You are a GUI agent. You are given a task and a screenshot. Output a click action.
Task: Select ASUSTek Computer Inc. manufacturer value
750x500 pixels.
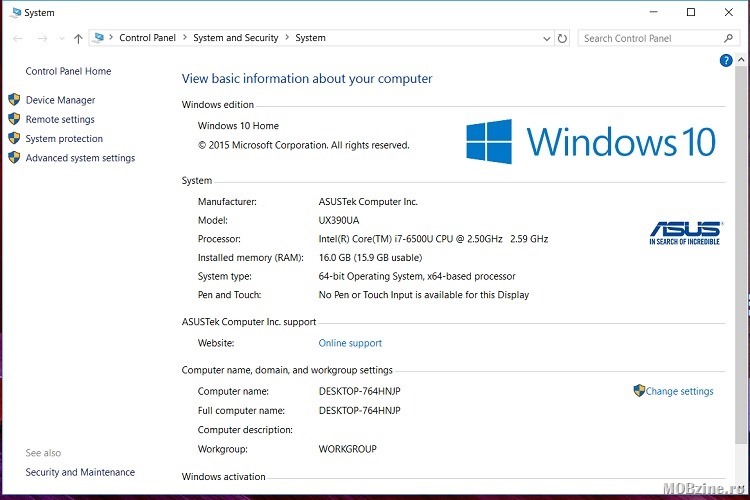[368, 202]
